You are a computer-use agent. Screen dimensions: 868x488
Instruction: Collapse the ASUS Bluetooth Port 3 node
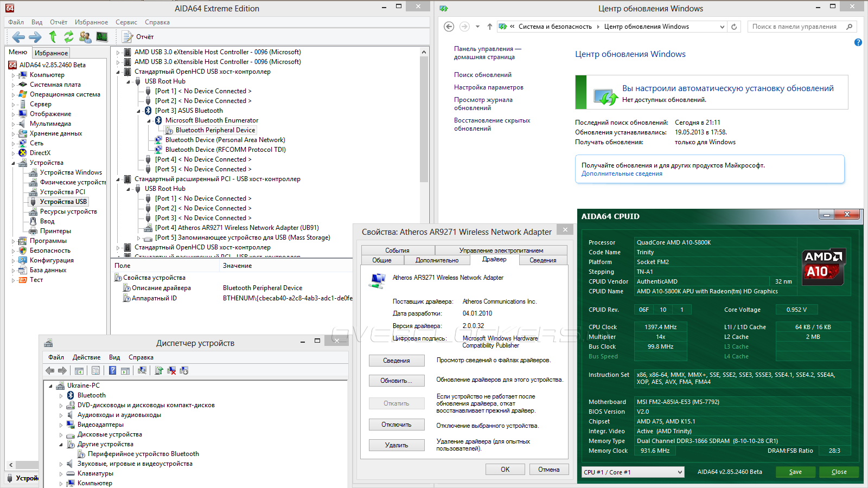coord(138,111)
